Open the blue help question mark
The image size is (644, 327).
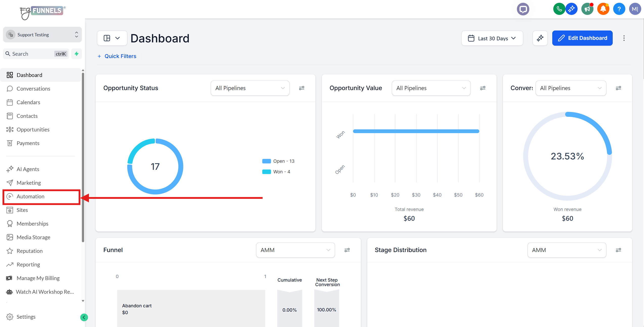[619, 9]
